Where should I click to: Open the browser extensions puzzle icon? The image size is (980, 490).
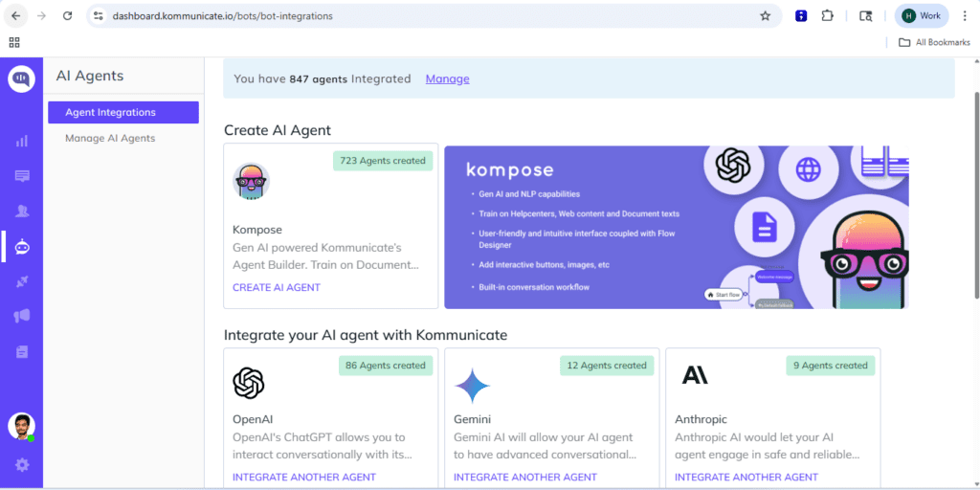point(828,16)
